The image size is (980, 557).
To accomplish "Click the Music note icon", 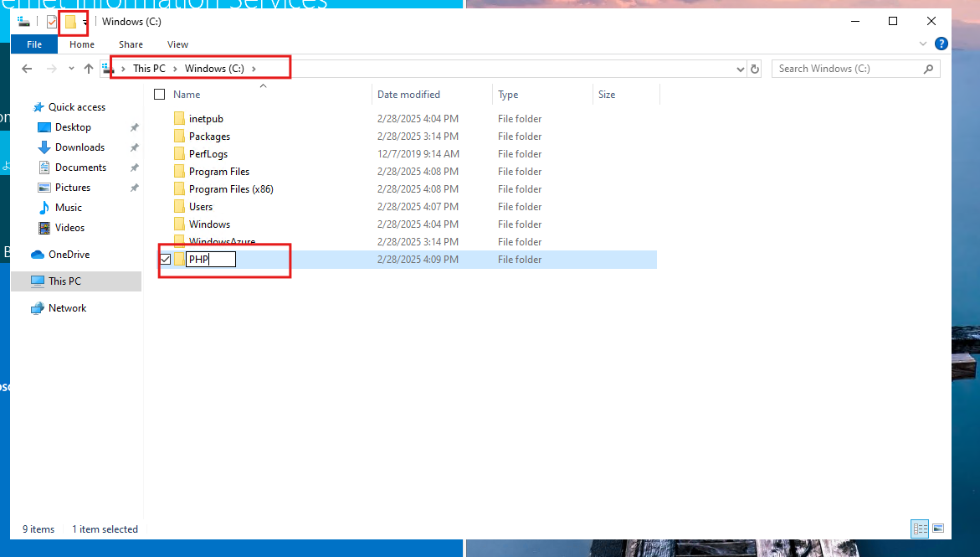I will 44,207.
